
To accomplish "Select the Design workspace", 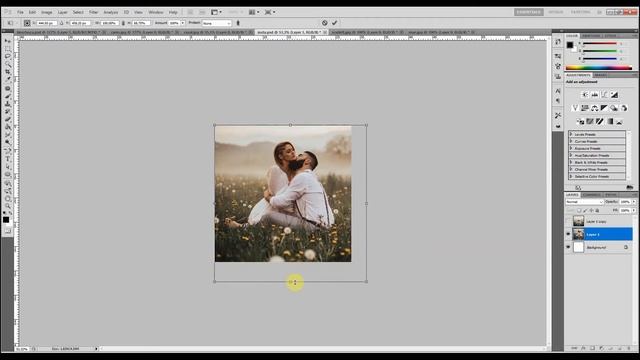I will click(x=556, y=12).
